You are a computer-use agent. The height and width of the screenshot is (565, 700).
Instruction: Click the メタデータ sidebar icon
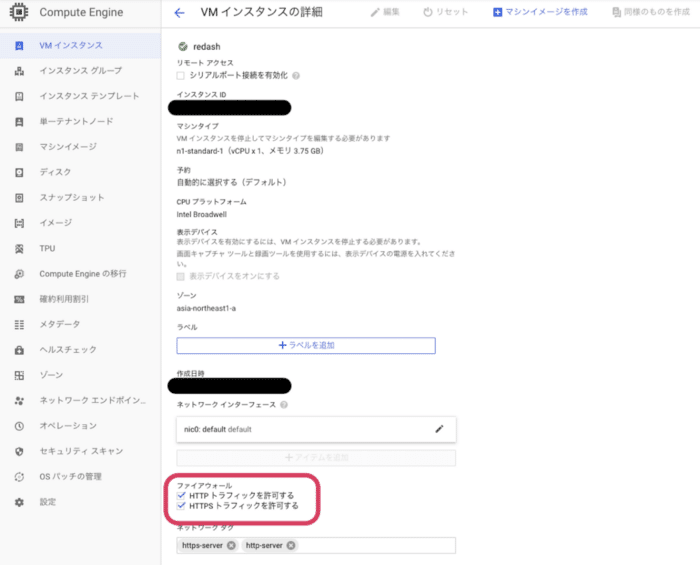tap(19, 324)
